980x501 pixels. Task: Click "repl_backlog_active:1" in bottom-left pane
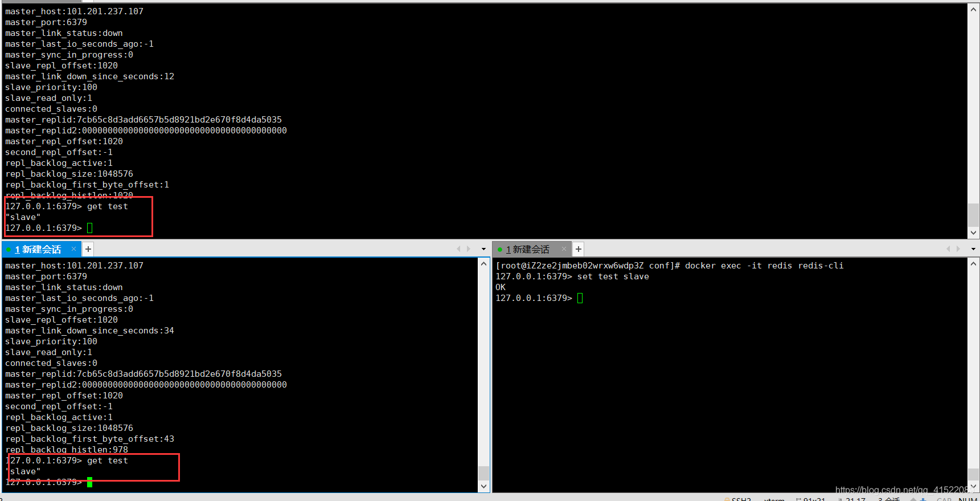[x=59, y=417]
